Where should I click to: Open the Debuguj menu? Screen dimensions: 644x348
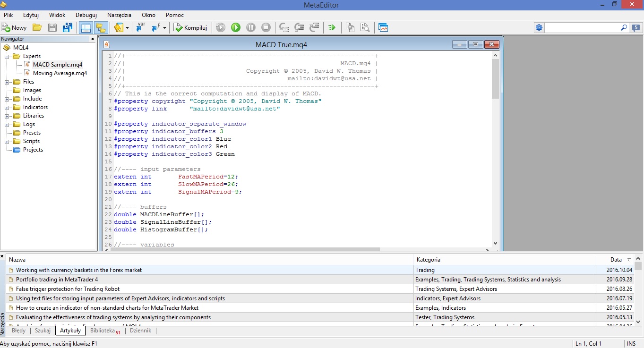(86, 15)
